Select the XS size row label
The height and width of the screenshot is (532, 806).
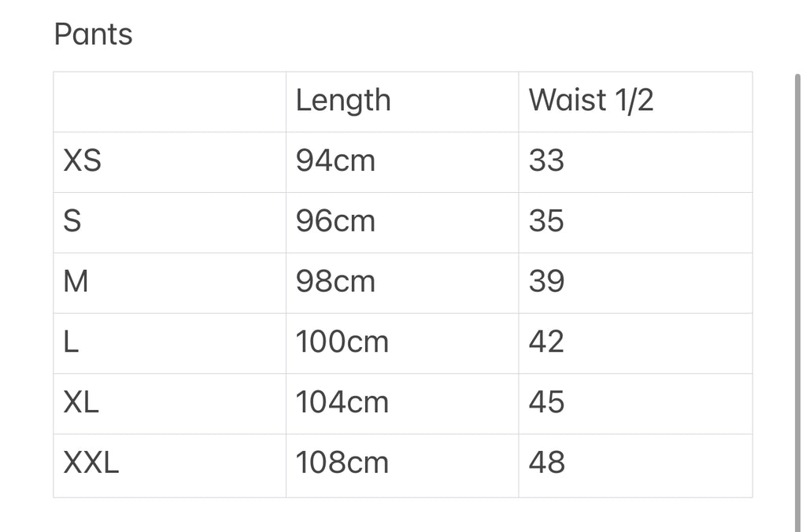(x=83, y=161)
